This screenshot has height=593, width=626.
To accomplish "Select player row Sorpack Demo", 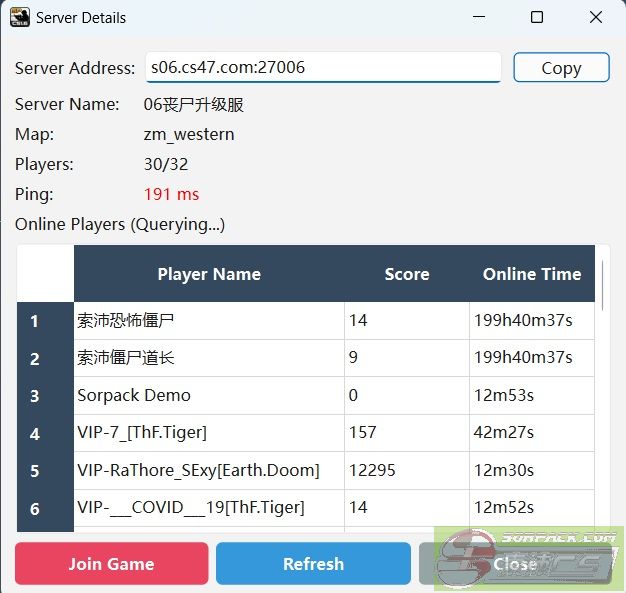I will click(x=209, y=396).
